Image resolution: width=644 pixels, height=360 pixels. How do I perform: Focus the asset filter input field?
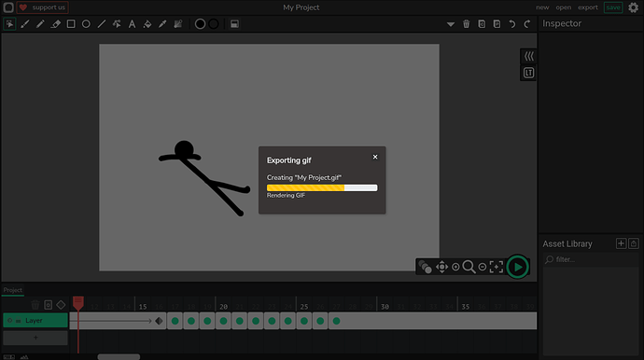591,259
